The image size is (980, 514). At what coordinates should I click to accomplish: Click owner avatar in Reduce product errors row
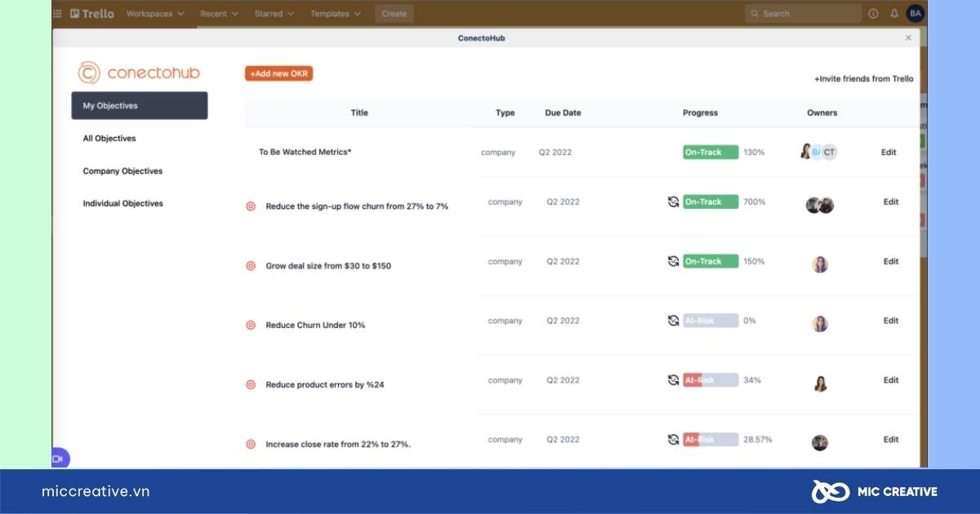(x=820, y=383)
